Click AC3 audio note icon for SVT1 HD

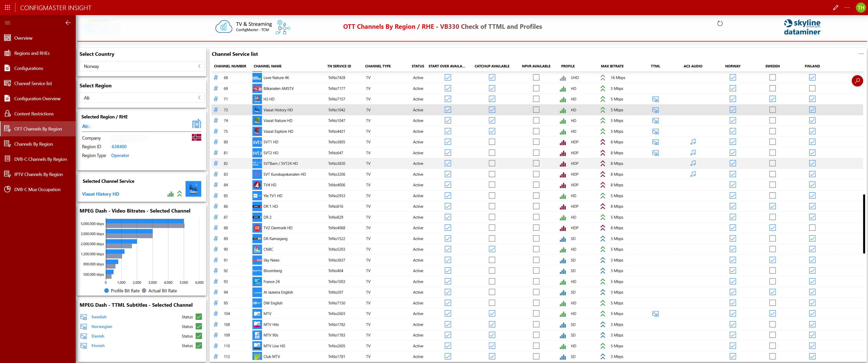[693, 142]
